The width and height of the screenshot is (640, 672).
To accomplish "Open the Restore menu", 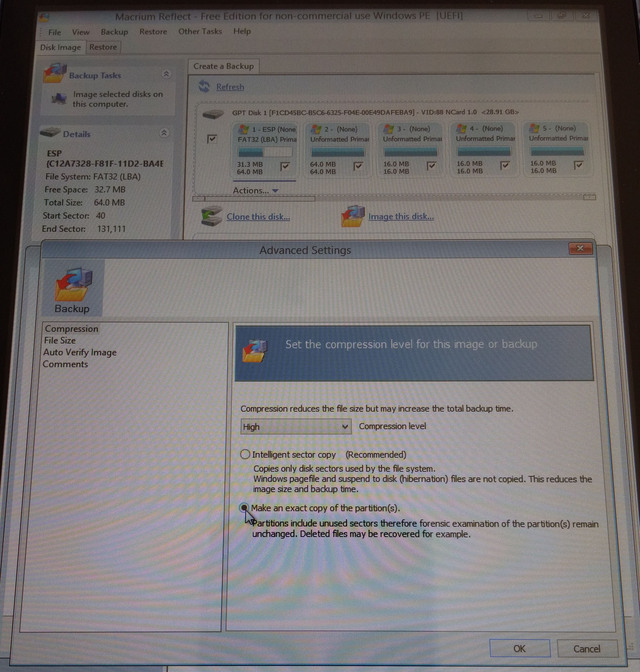I will [153, 32].
